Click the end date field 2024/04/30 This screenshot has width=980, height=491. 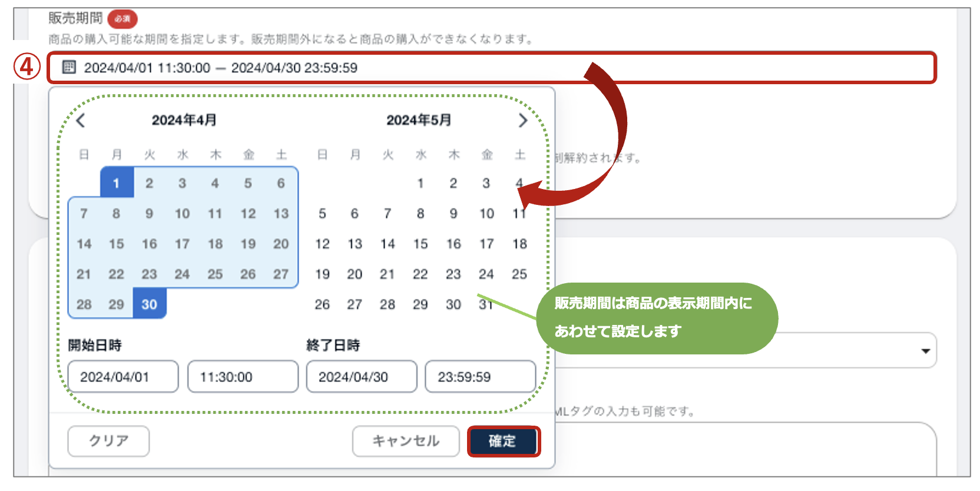pos(361,377)
